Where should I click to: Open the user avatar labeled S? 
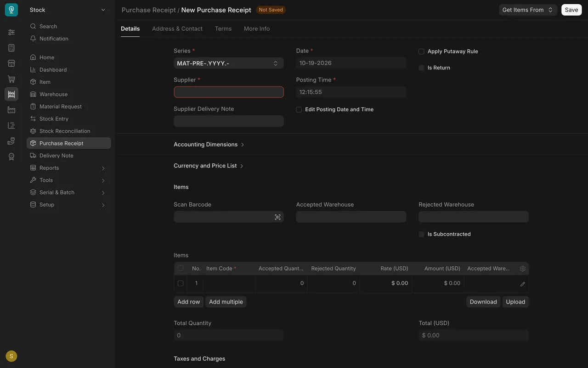tap(11, 356)
